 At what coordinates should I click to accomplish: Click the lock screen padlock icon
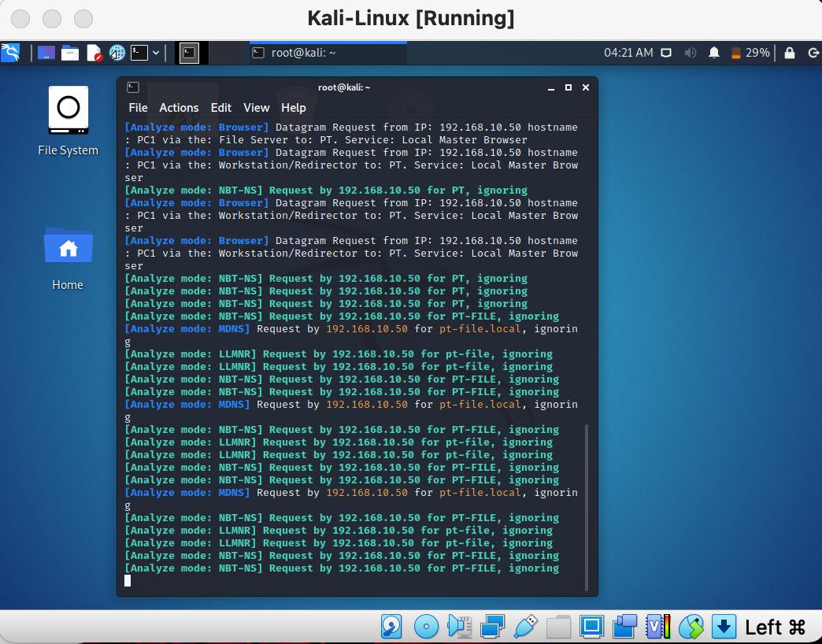[x=790, y=53]
